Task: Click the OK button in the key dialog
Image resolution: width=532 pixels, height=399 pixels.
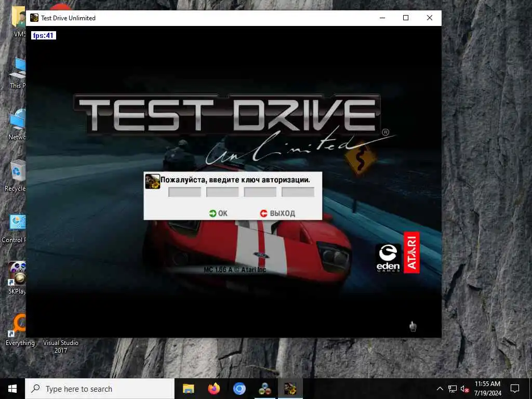Action: [218, 213]
